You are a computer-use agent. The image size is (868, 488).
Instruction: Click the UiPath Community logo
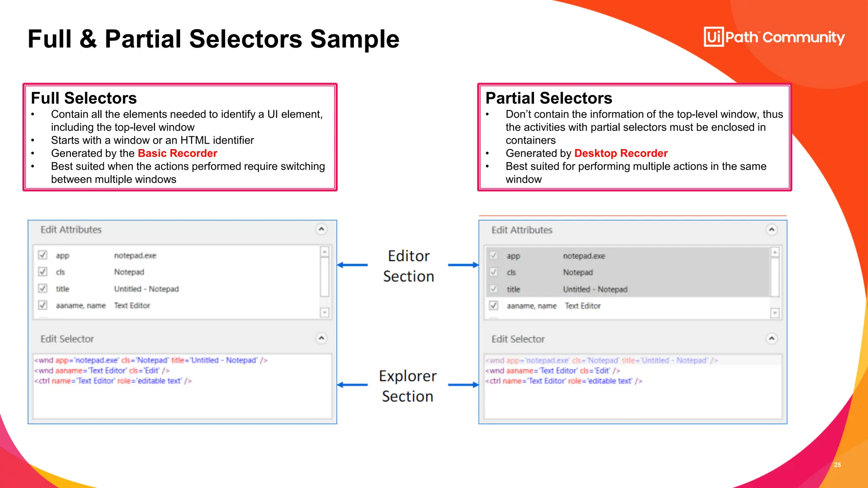click(x=774, y=37)
